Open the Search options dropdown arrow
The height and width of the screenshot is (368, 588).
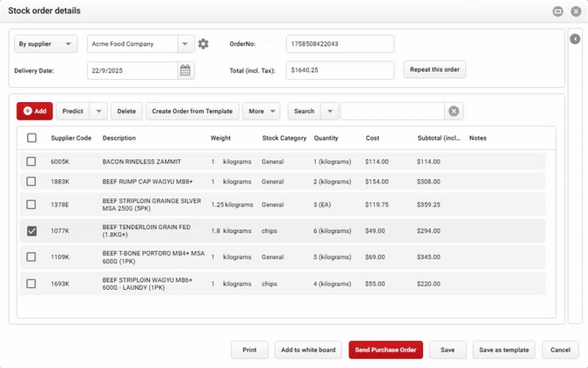click(x=329, y=112)
